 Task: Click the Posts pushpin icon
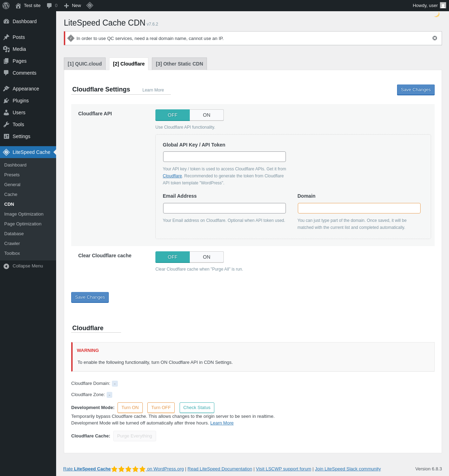pos(6,37)
